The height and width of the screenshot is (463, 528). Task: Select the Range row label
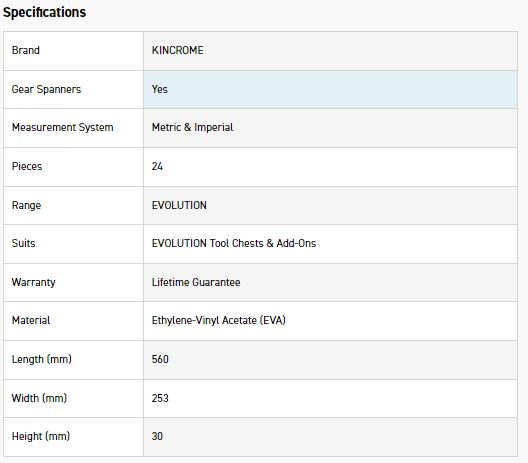point(26,205)
